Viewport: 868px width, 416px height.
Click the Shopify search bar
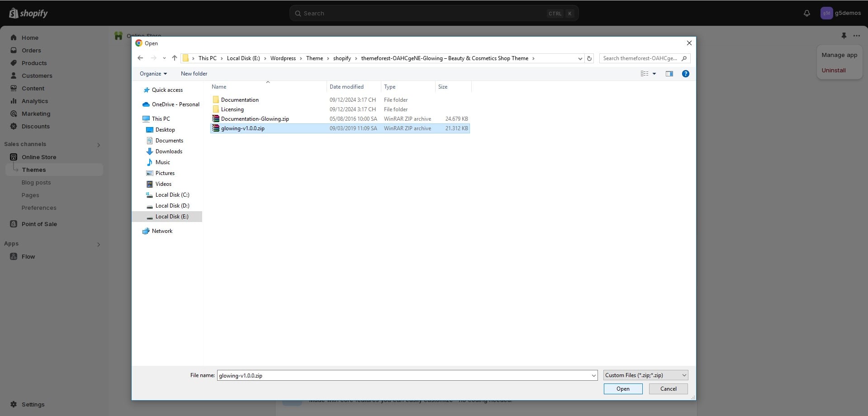click(x=434, y=14)
